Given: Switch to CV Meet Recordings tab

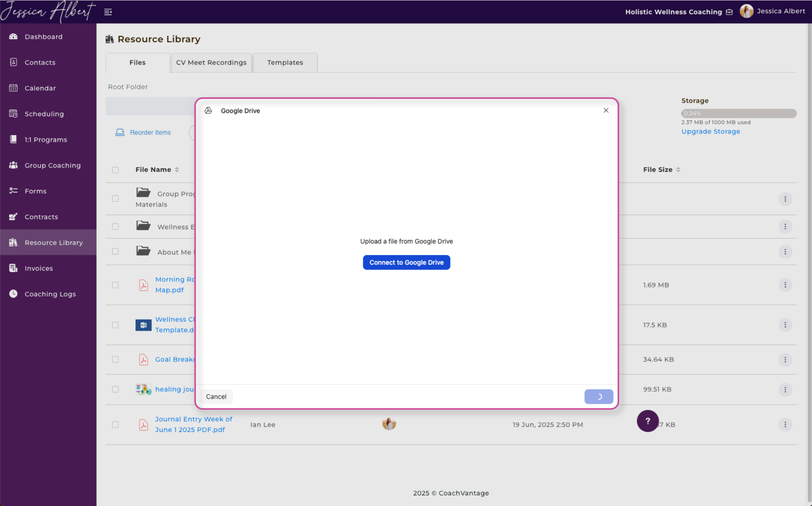Looking at the screenshot, I should click(x=211, y=63).
